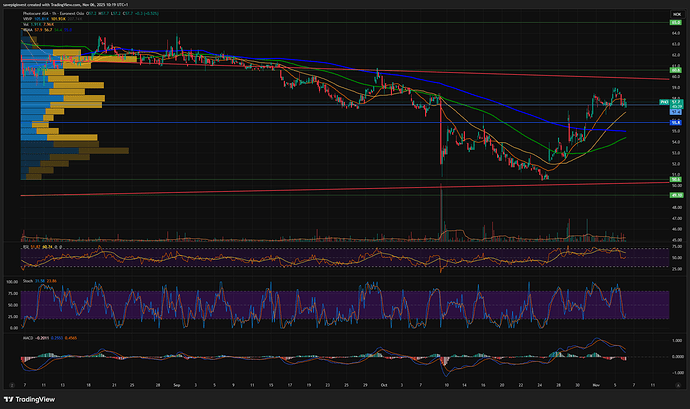690x409 pixels.
Task: Select the Vol indicator legend label
Action: tap(25, 25)
